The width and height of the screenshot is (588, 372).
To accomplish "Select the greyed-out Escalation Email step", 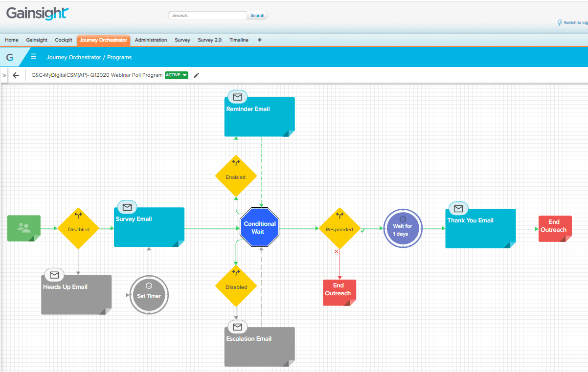I will pos(259,347).
